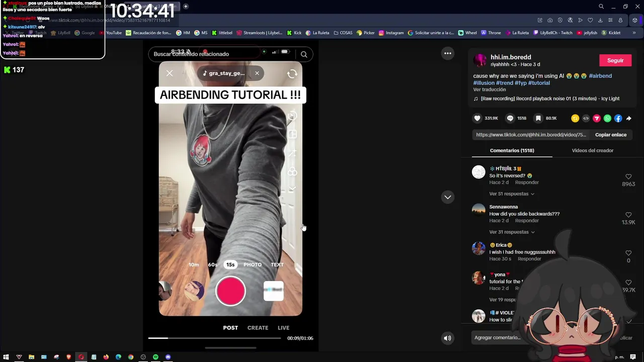Switch to Videos del creador tab
Screen dimensions: 644x362
tap(592, 150)
